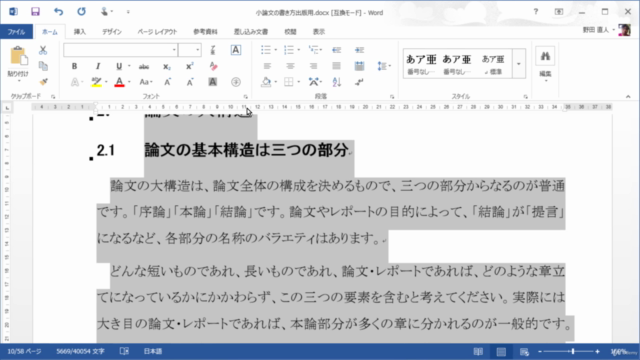Click the word count in status bar
640x360 pixels.
click(80, 351)
